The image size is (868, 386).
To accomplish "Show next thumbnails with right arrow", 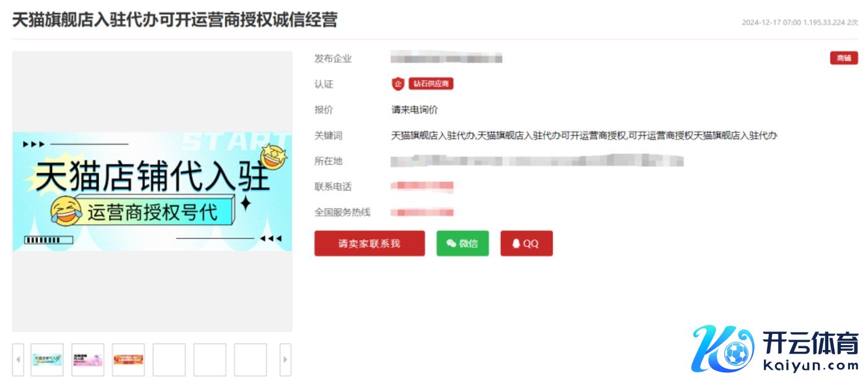I will [285, 360].
